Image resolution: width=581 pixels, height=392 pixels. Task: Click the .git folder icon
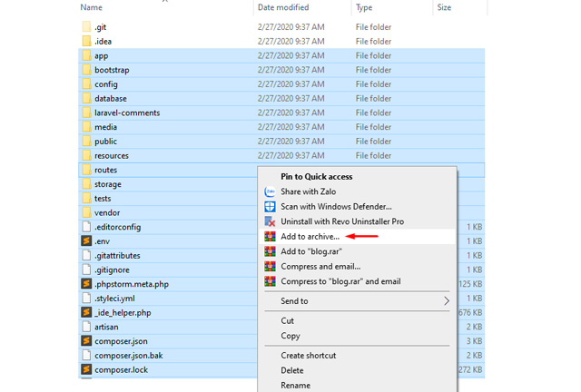click(86, 26)
